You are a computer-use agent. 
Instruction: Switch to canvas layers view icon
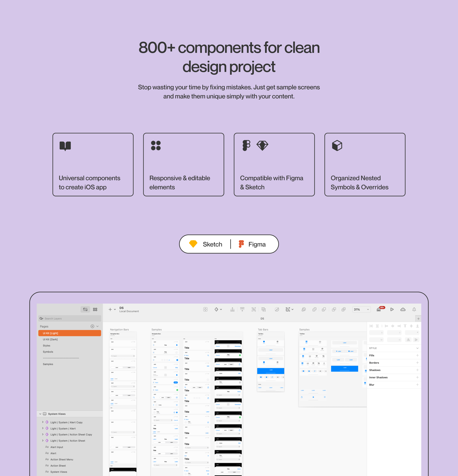[85, 309]
